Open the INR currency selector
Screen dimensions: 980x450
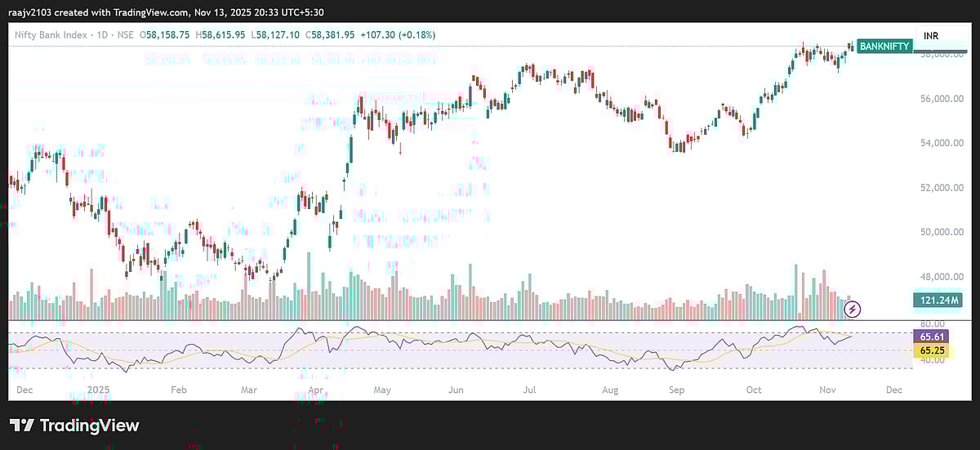931,36
